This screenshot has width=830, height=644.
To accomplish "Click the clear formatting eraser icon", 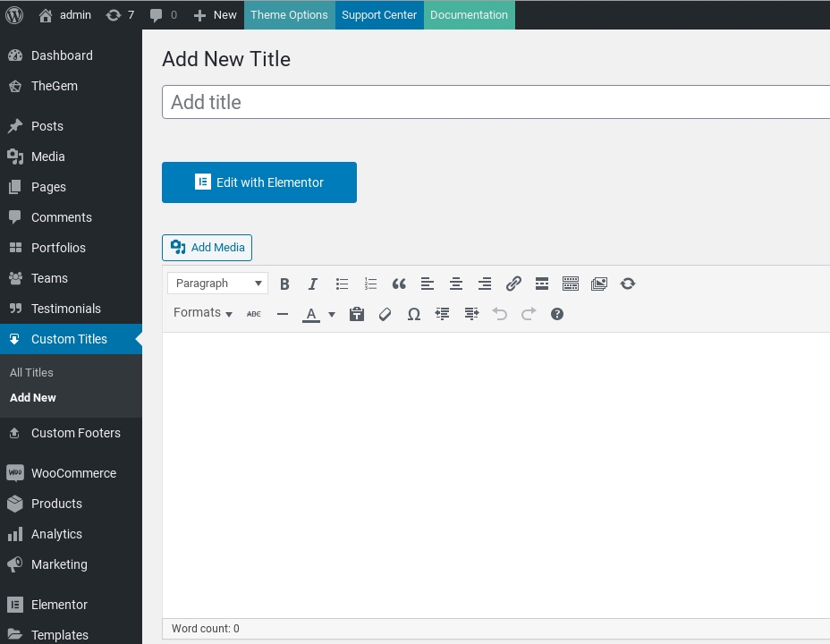I will tap(385, 314).
